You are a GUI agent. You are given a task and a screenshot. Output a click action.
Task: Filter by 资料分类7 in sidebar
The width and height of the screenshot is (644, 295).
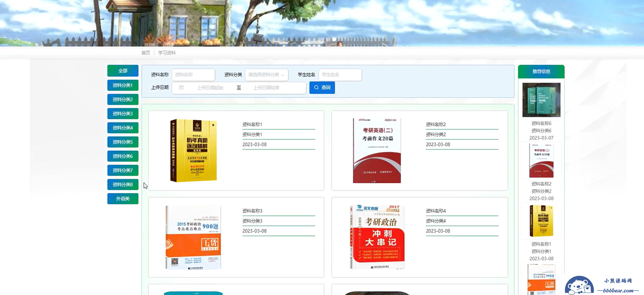123,170
